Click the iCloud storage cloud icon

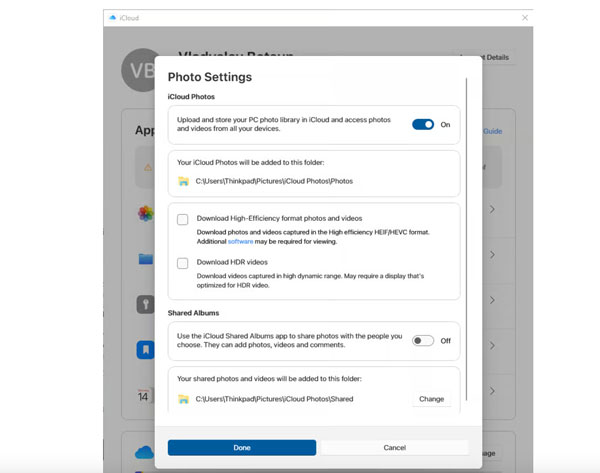click(x=145, y=452)
